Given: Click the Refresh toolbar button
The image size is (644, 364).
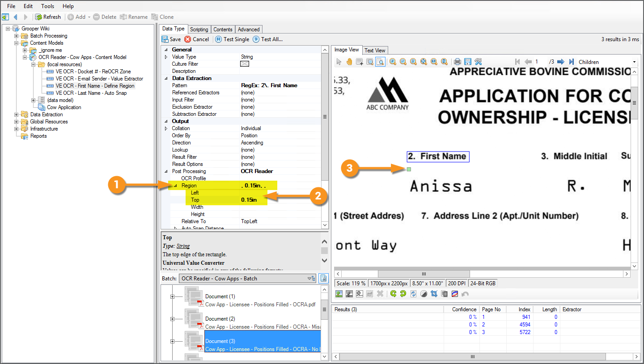Looking at the screenshot, I should pyautogui.click(x=48, y=17).
